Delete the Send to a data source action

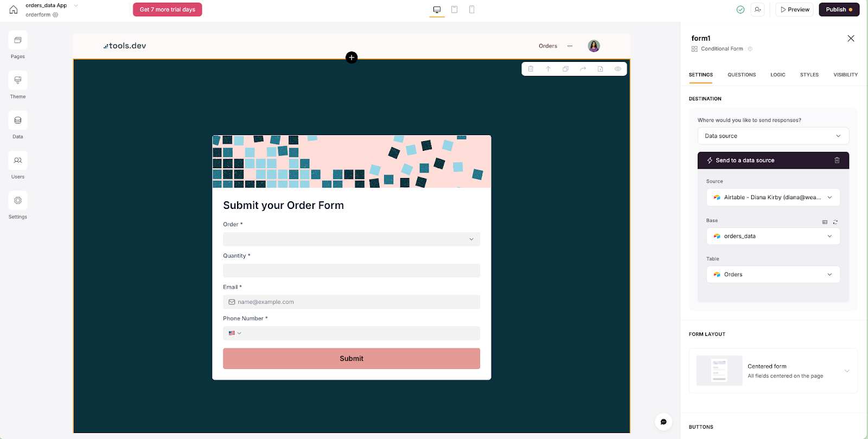837,160
